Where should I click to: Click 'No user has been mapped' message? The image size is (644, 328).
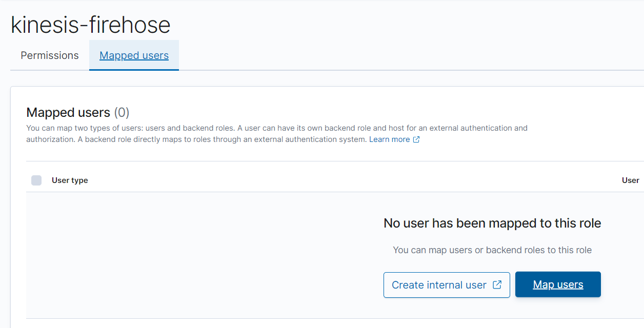[492, 223]
